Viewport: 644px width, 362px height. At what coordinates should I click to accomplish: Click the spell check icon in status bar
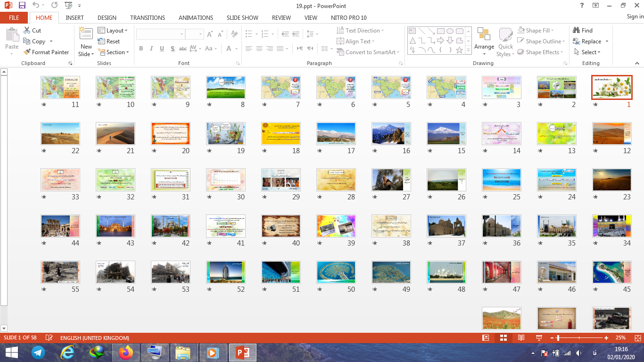click(49, 338)
